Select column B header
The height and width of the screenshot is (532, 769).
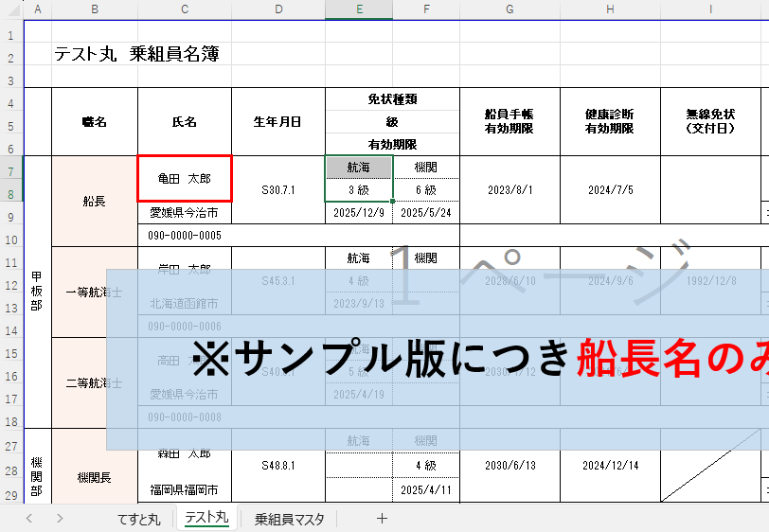(95, 9)
